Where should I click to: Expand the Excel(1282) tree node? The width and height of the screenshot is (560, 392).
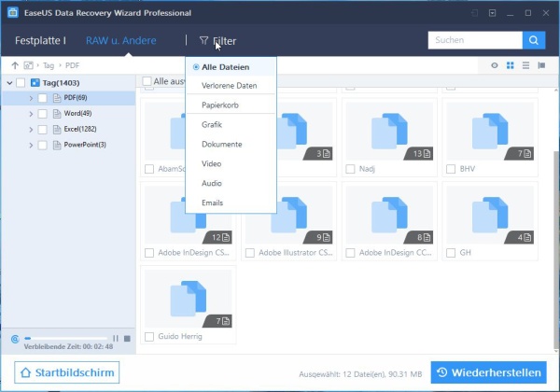(31, 130)
